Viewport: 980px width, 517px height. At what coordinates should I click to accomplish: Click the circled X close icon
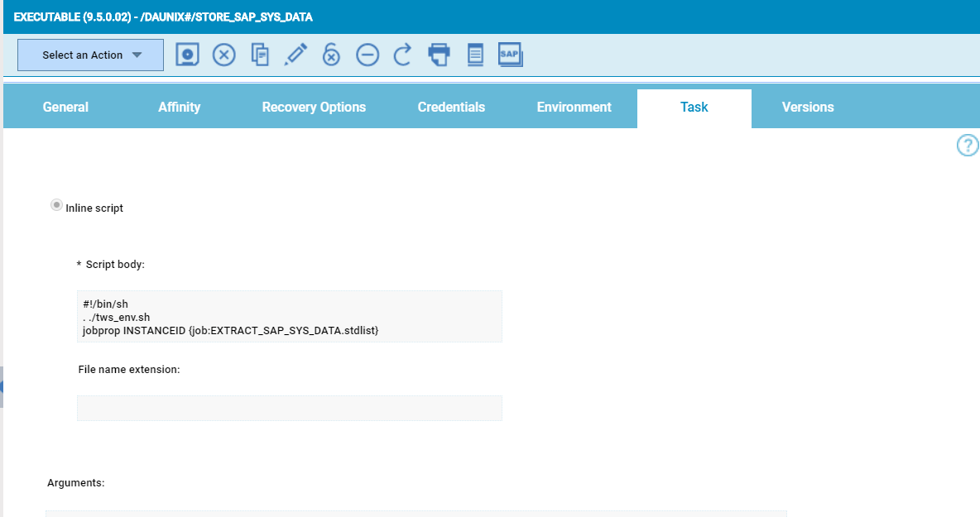[224, 55]
